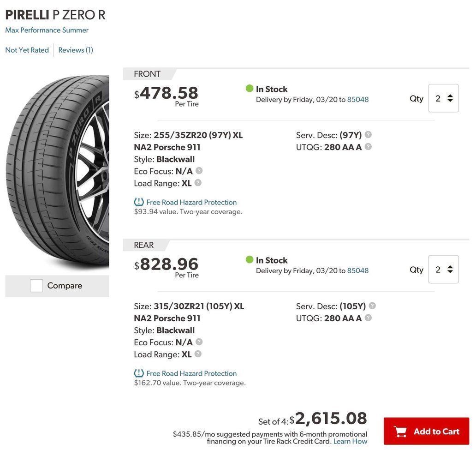This screenshot has height=450, width=476.
Task: Click the Not Yet Rated link
Action: pos(27,50)
